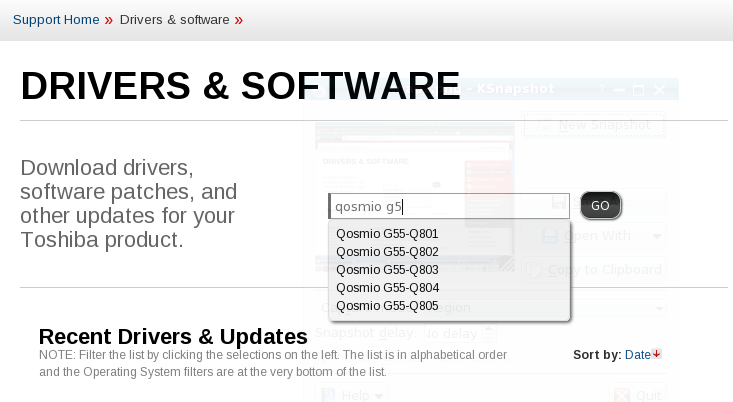The image size is (733, 402).
Task: Click Copy to Clipboard in KSnapshot
Action: [x=594, y=270]
